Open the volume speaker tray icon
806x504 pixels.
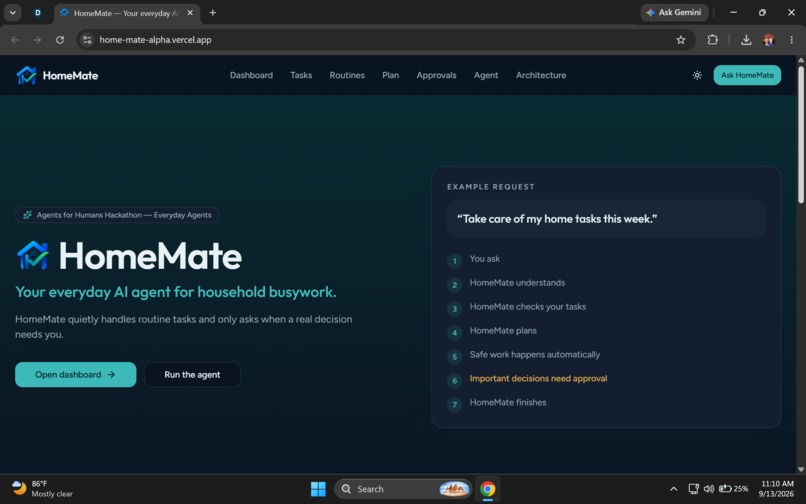click(x=709, y=489)
